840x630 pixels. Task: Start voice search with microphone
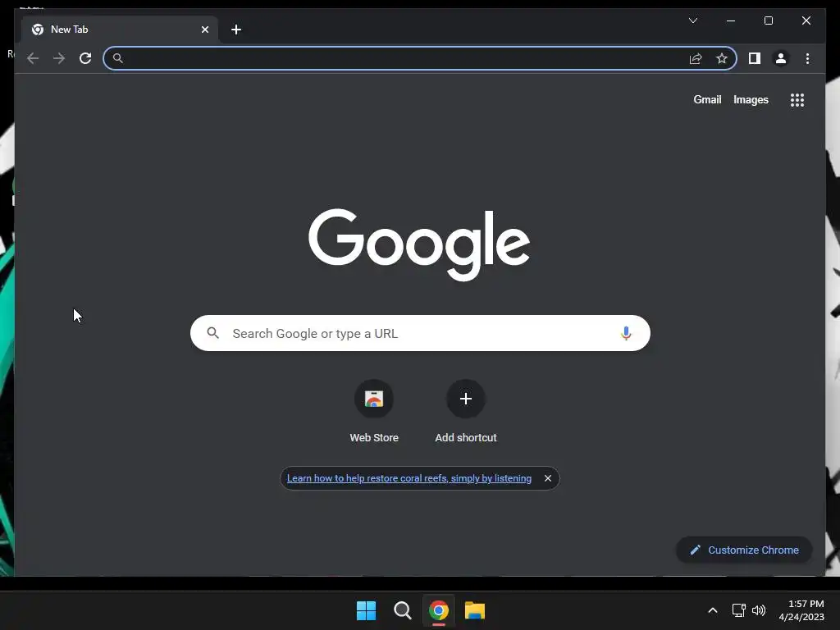[x=626, y=333]
